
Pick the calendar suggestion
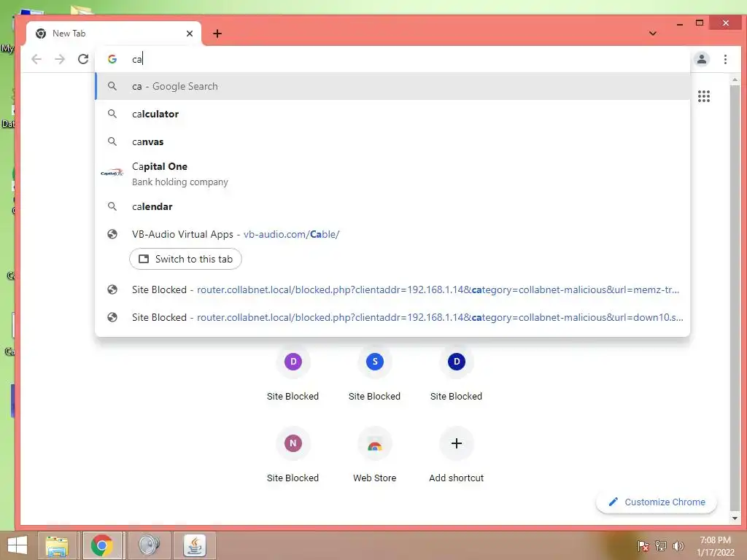392,206
